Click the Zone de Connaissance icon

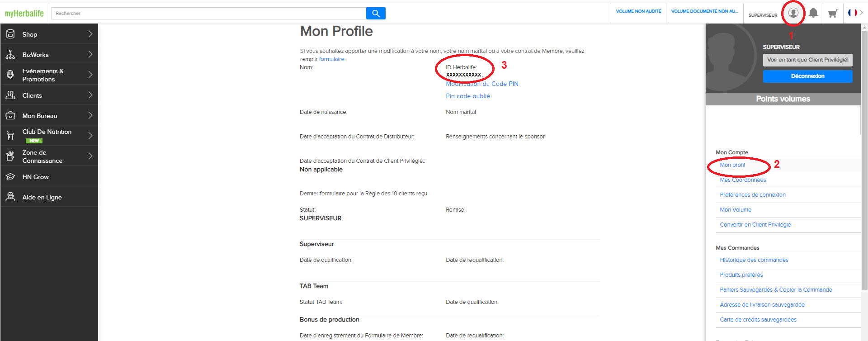point(10,156)
